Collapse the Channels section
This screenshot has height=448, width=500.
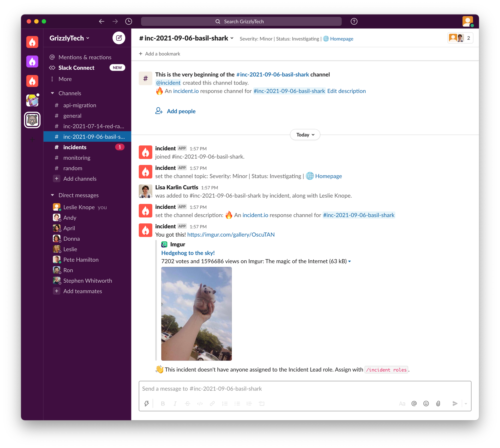click(52, 93)
